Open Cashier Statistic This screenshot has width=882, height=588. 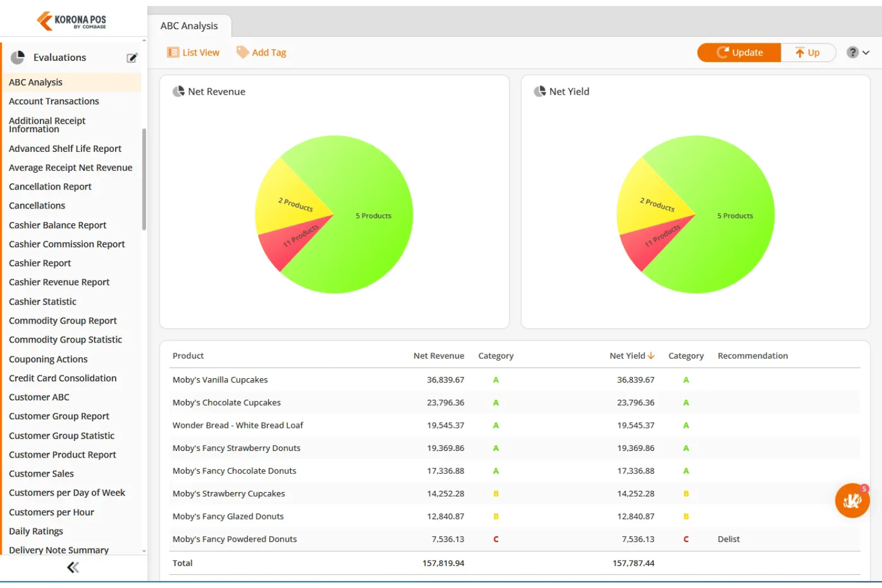point(42,301)
